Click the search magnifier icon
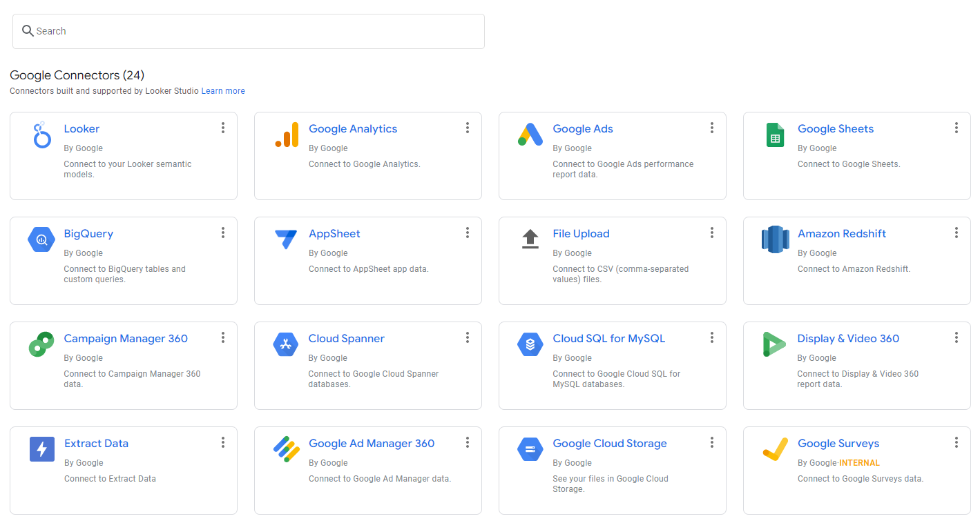Screen dimensions: 980x523 pos(28,31)
